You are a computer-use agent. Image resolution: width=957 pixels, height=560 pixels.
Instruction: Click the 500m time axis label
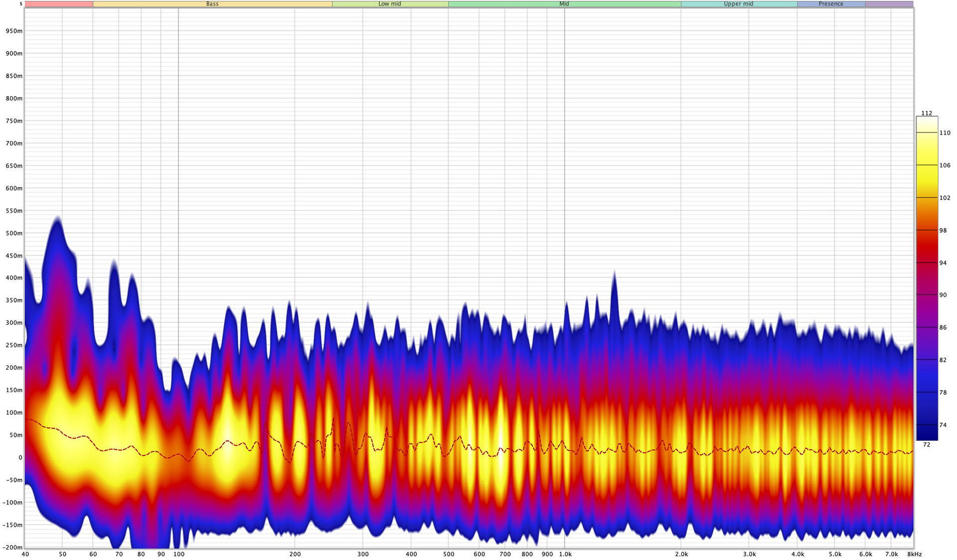tap(14, 233)
